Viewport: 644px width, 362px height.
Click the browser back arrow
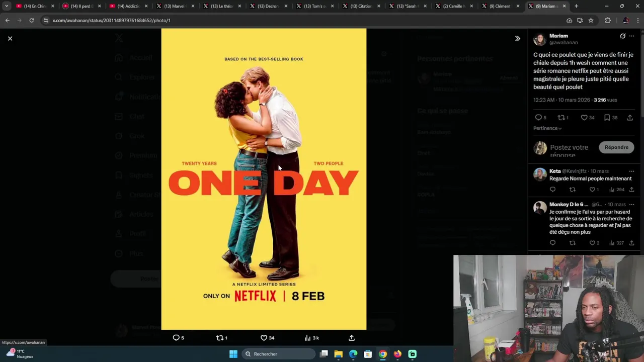point(7,20)
